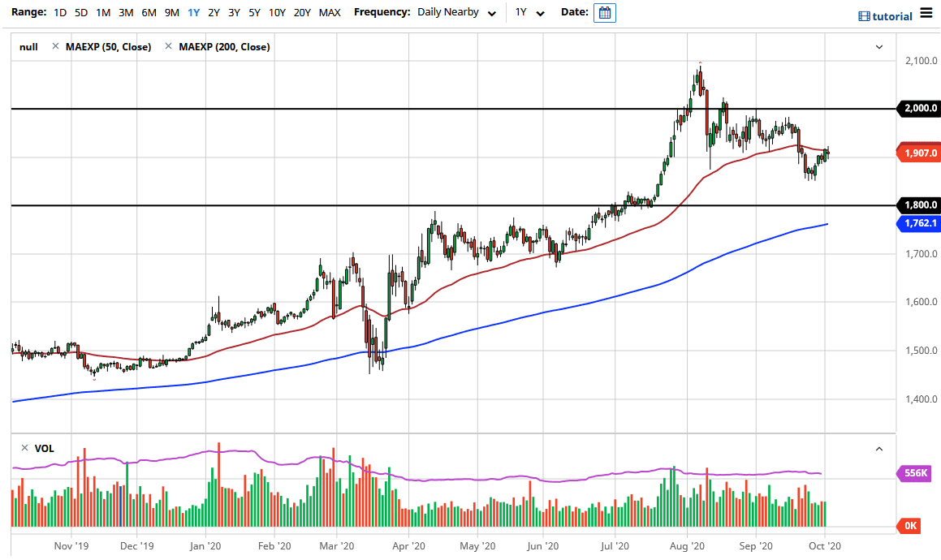941x560 pixels.
Task: Select the 10Y range
Action: (x=277, y=13)
